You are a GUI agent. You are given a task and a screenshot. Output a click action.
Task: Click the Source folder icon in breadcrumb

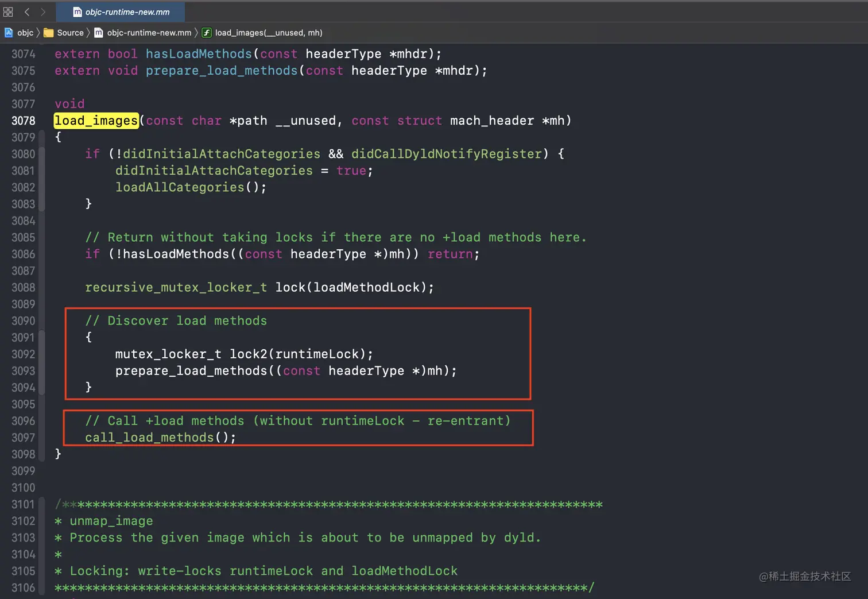coord(49,33)
